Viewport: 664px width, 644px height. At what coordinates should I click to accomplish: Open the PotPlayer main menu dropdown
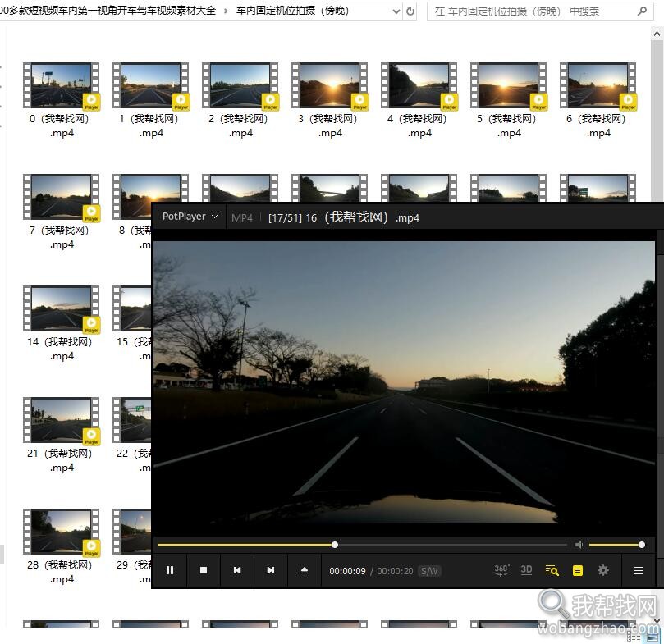(190, 217)
